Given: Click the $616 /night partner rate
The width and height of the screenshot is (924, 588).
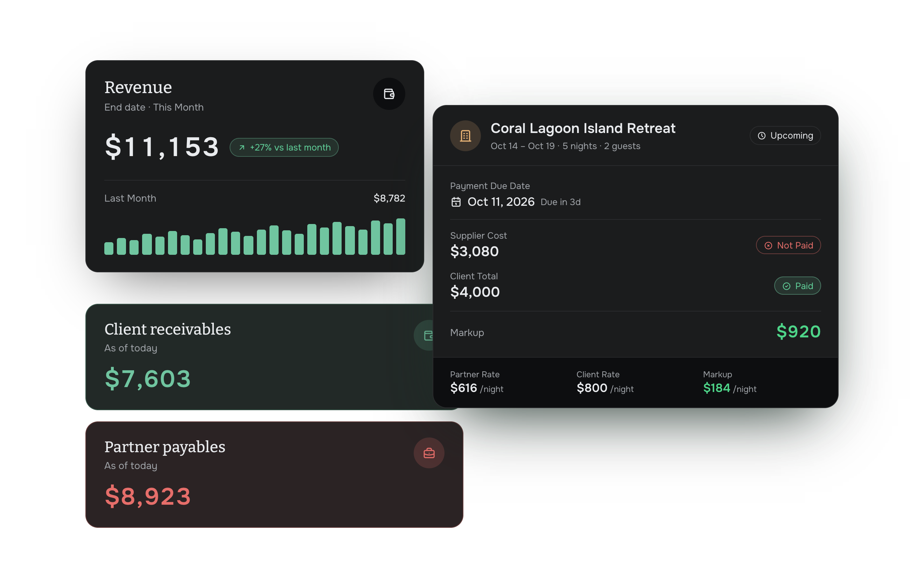Looking at the screenshot, I should [x=477, y=388].
